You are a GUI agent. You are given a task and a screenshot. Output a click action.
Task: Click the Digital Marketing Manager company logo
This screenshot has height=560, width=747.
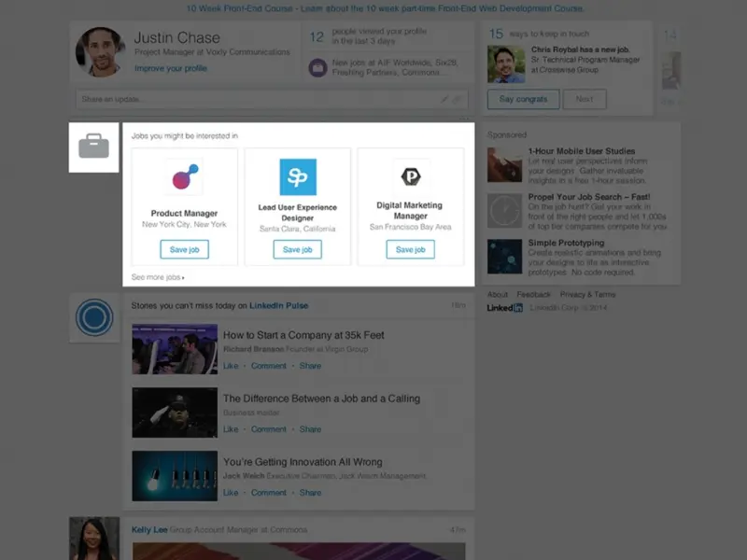tap(410, 176)
